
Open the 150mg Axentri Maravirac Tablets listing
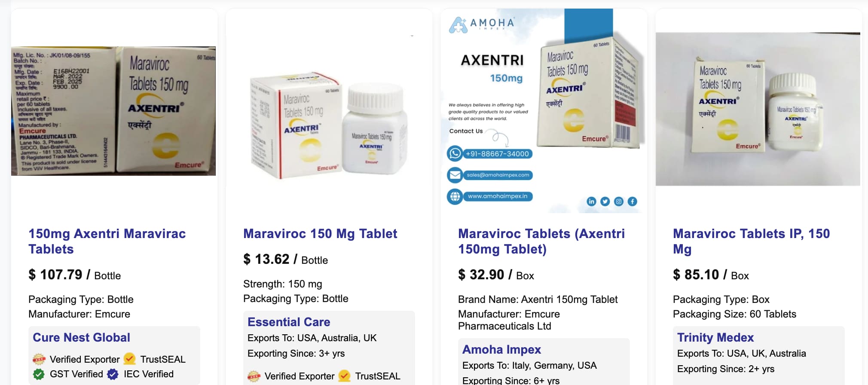click(x=107, y=241)
